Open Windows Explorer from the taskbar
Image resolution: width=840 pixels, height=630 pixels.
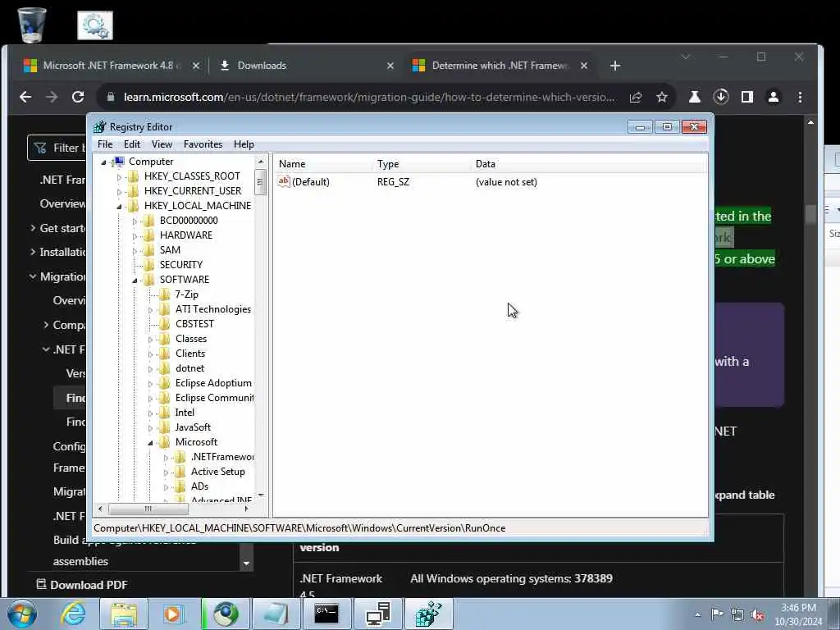point(123,614)
